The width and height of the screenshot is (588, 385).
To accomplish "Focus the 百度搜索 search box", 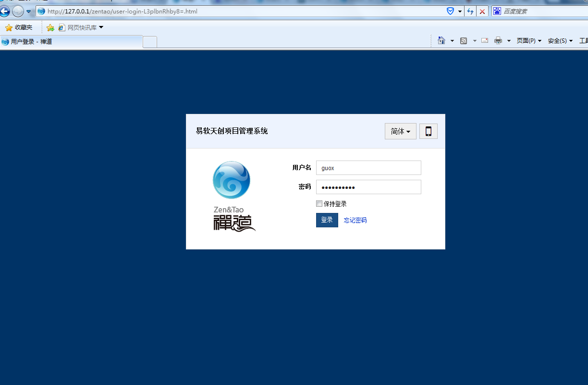I will click(545, 11).
